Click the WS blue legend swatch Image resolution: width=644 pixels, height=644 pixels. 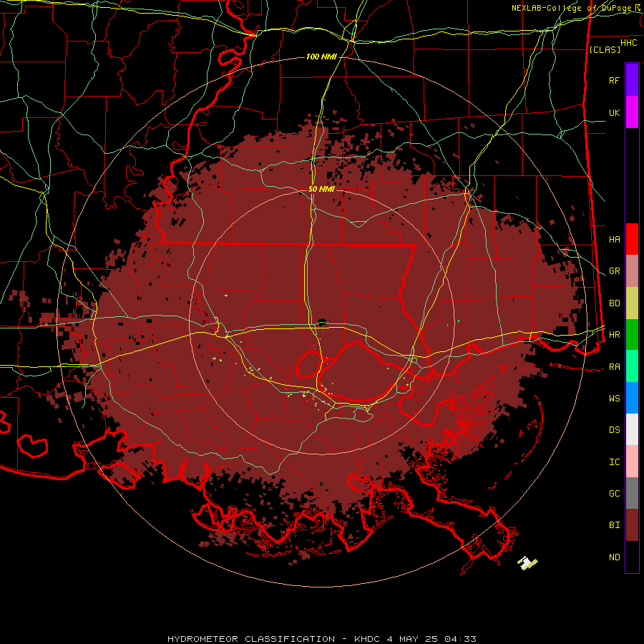[632, 398]
